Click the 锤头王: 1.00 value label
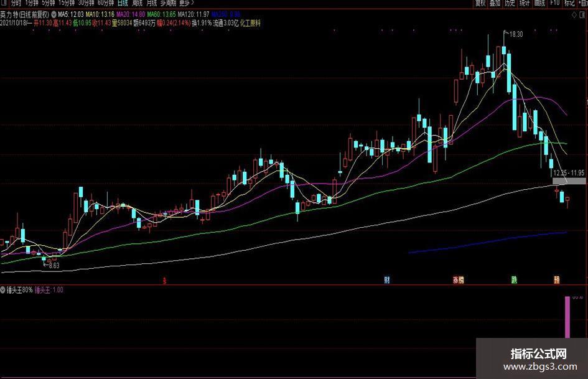 [x=49, y=290]
